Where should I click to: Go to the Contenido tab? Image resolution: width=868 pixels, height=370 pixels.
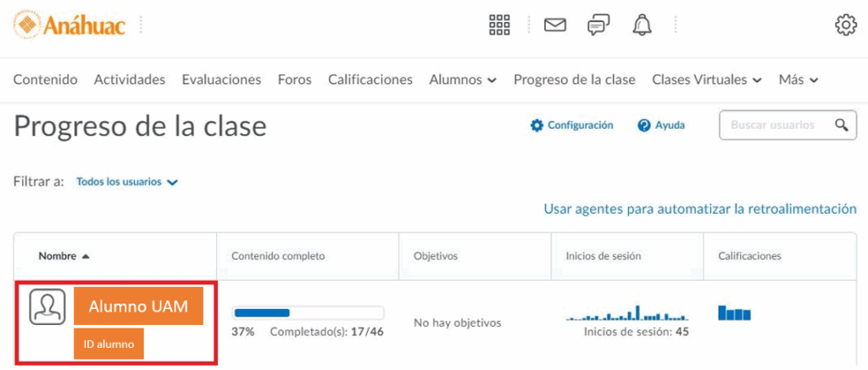(46, 80)
